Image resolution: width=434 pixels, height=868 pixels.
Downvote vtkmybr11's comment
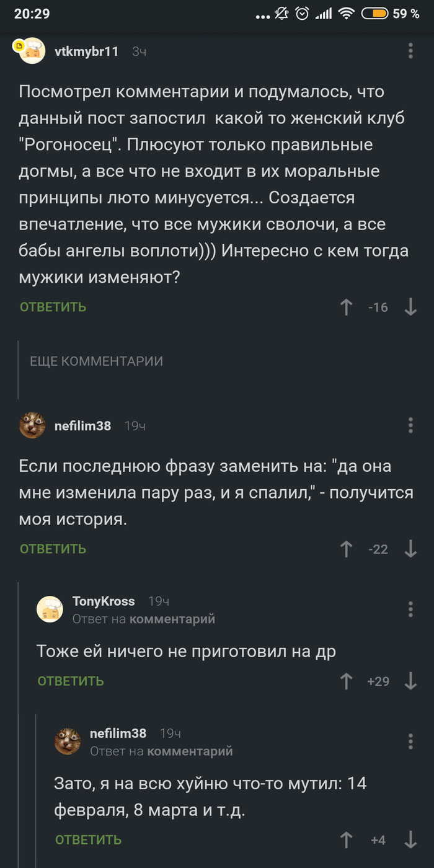pyautogui.click(x=410, y=307)
